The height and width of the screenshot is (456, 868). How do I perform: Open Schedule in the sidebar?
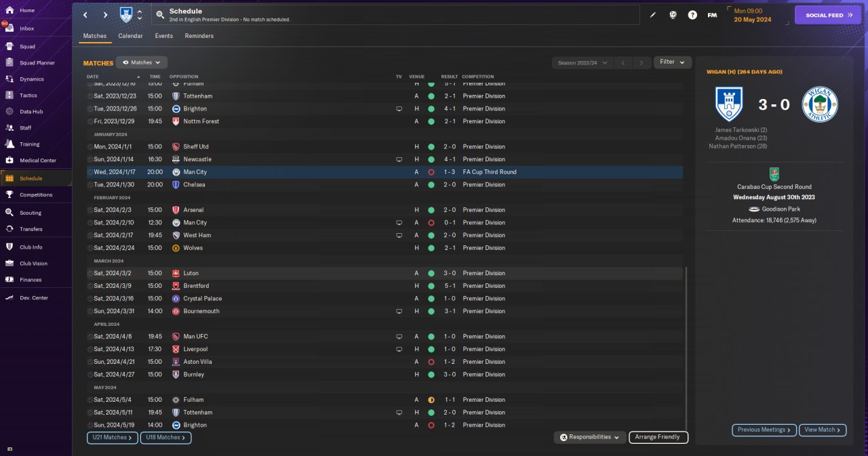tap(35, 178)
